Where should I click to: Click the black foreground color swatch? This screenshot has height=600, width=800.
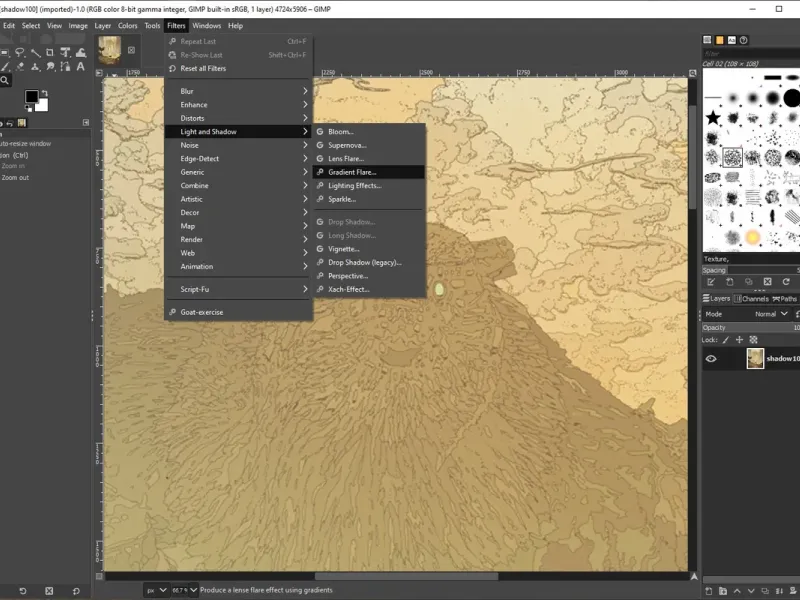31,97
